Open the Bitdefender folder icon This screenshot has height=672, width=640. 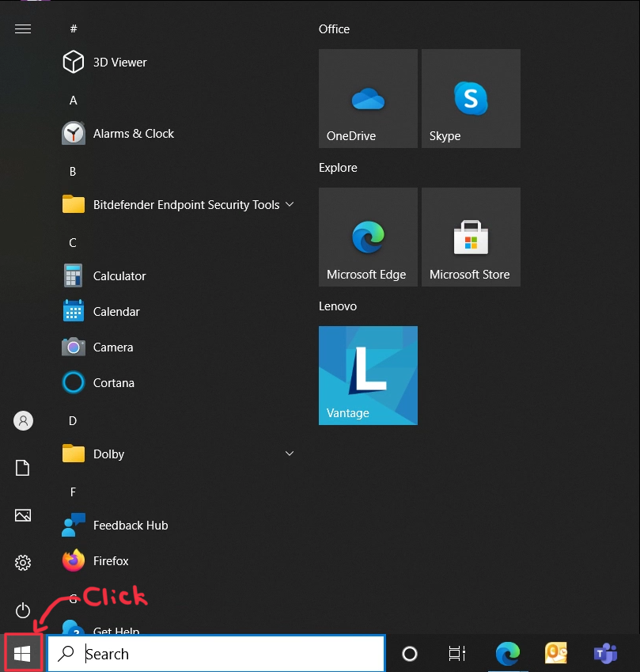74,204
